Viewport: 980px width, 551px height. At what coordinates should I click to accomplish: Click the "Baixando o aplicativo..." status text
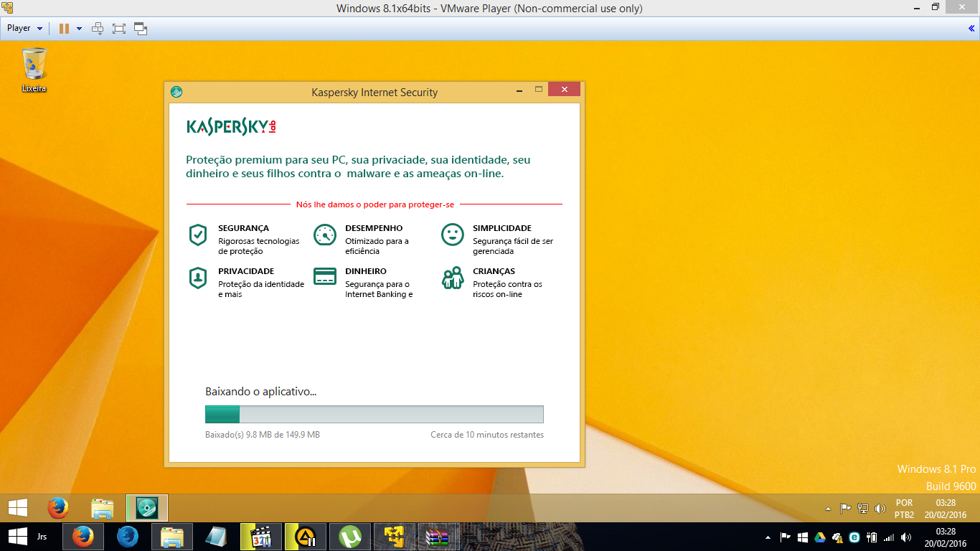point(260,392)
